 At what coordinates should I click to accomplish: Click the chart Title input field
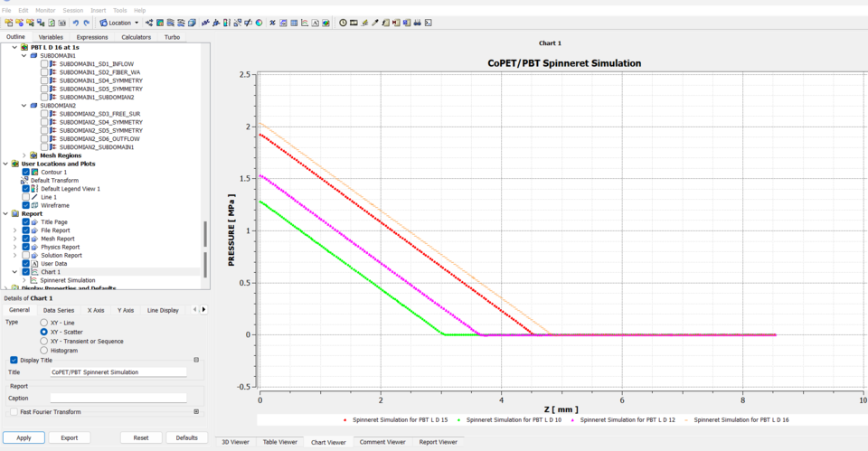point(118,371)
